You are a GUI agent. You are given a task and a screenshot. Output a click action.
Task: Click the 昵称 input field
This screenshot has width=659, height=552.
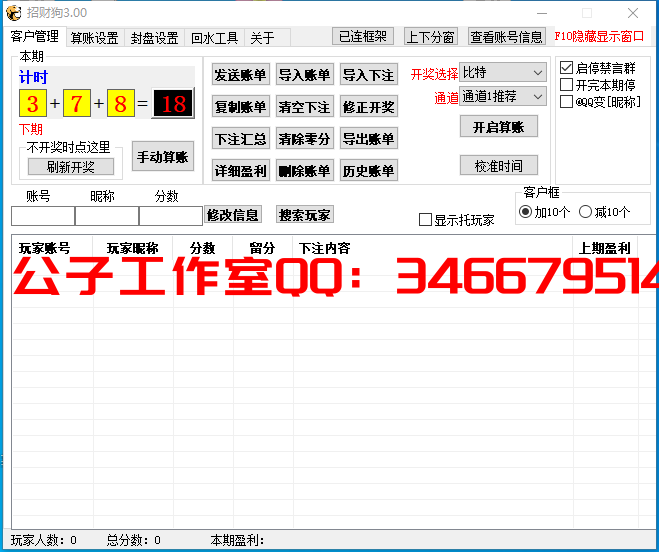coord(107,216)
